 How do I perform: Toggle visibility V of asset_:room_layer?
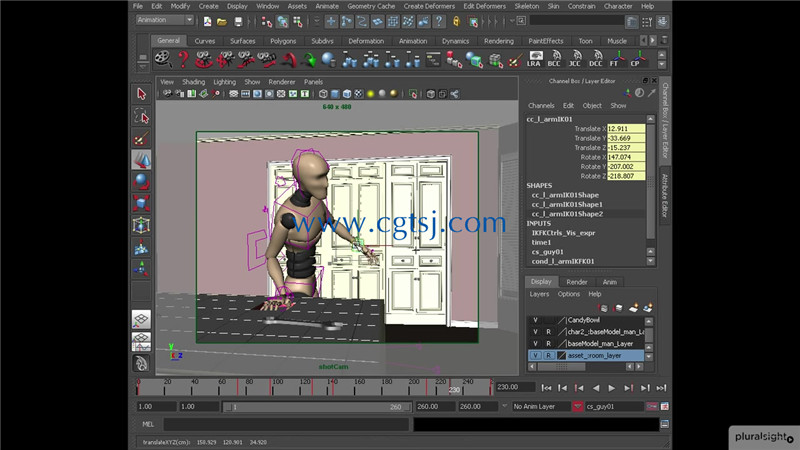click(x=535, y=356)
